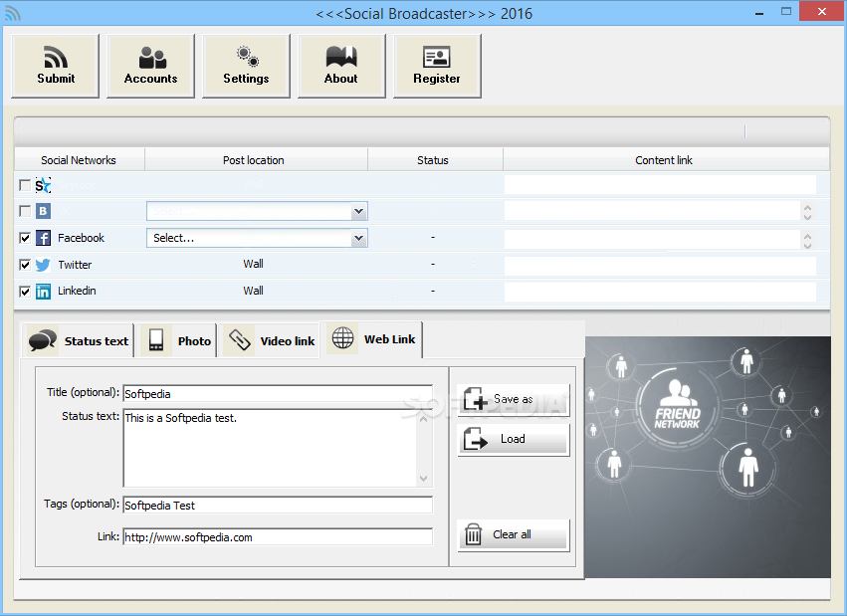Step down the Facebook content link spinner
847x616 pixels.
click(x=807, y=245)
